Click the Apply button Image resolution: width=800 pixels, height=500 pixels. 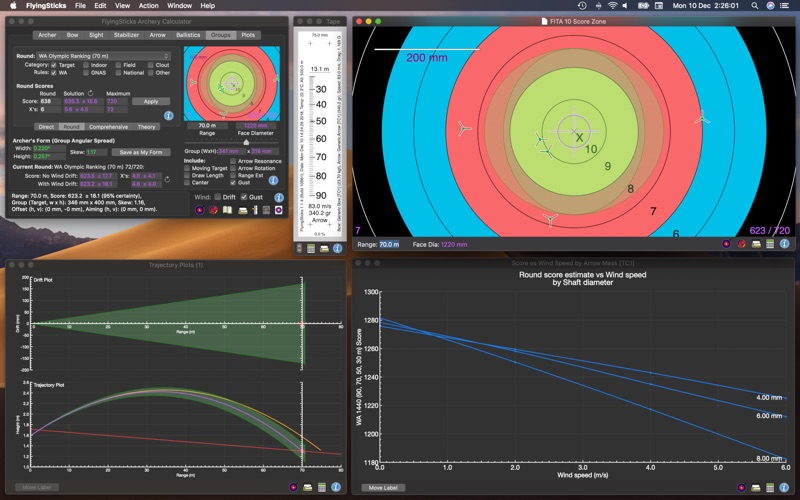point(150,101)
